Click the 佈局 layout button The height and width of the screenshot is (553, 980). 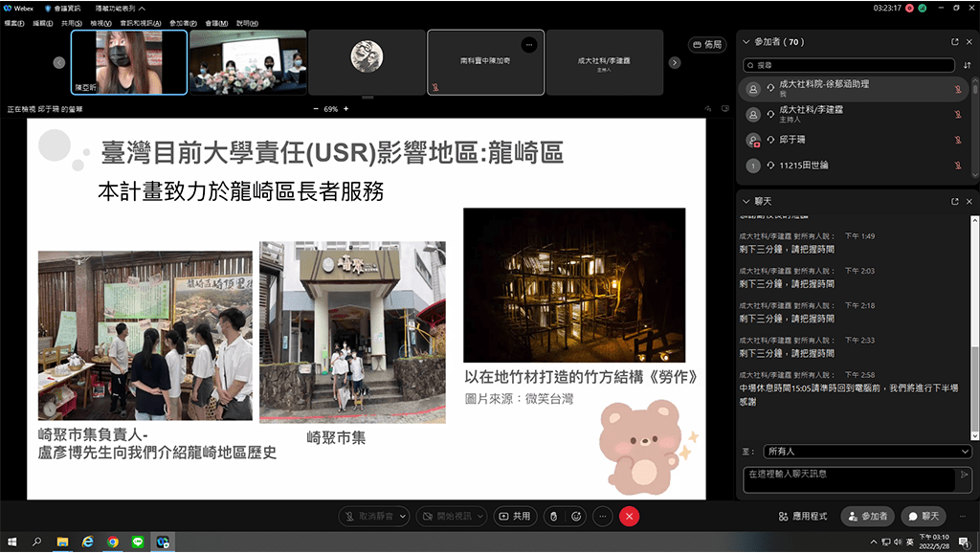[707, 44]
